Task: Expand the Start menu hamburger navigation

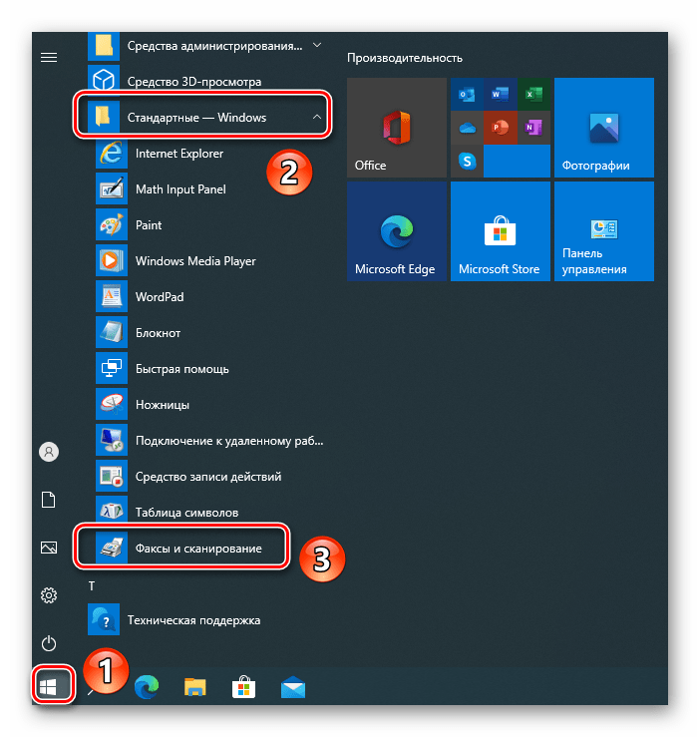Action: [49, 57]
